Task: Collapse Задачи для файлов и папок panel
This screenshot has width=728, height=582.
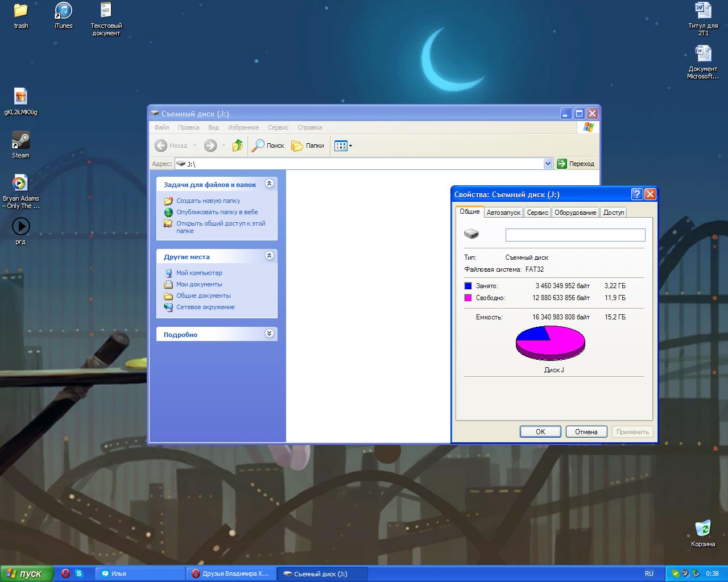Action: click(x=270, y=184)
